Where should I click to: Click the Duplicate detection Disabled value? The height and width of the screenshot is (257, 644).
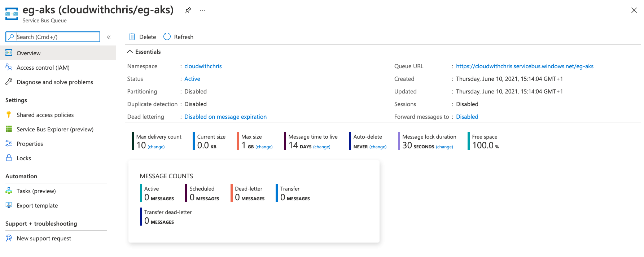pyautogui.click(x=196, y=104)
